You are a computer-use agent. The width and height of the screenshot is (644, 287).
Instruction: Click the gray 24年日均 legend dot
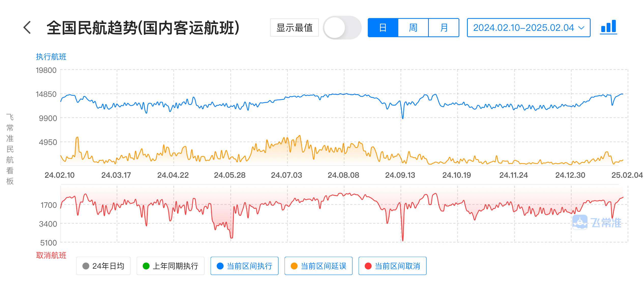86,266
